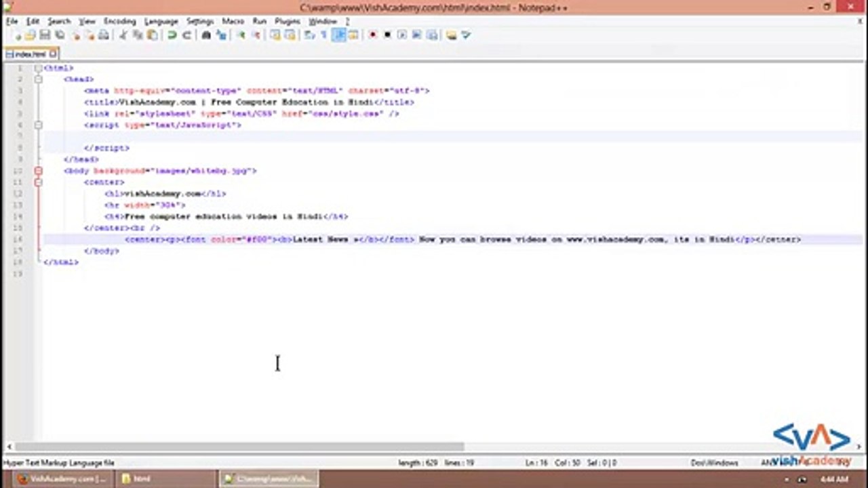Open the File menu
This screenshot has height=488, width=868.
pyautogui.click(x=12, y=22)
